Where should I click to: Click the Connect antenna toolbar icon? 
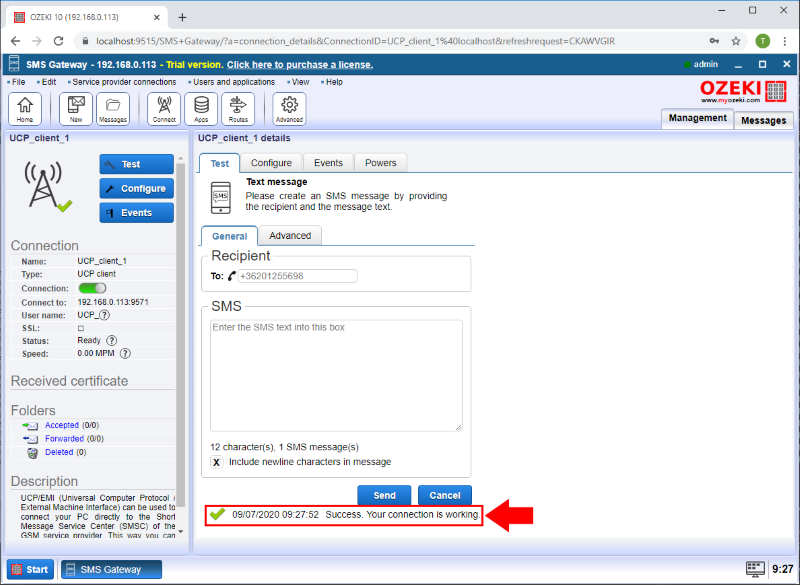(x=164, y=108)
